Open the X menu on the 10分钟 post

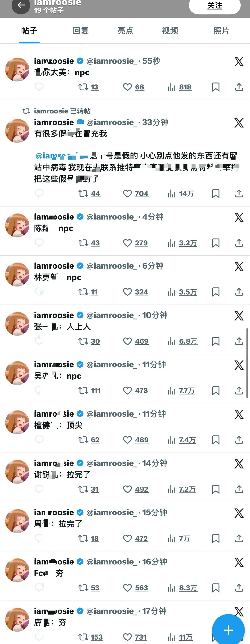click(x=239, y=316)
